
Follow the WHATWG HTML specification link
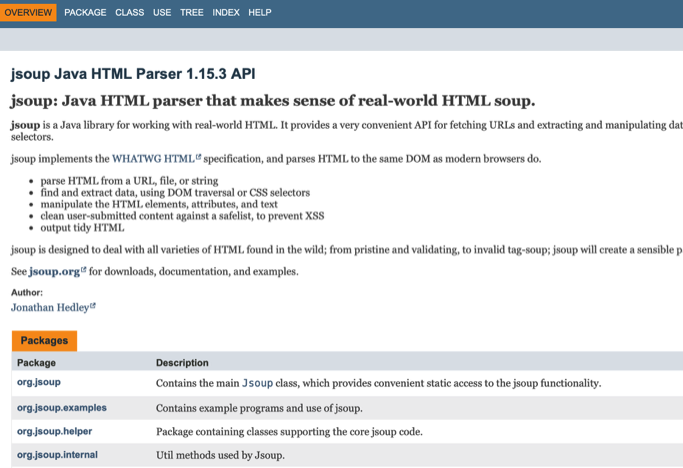(x=152, y=159)
